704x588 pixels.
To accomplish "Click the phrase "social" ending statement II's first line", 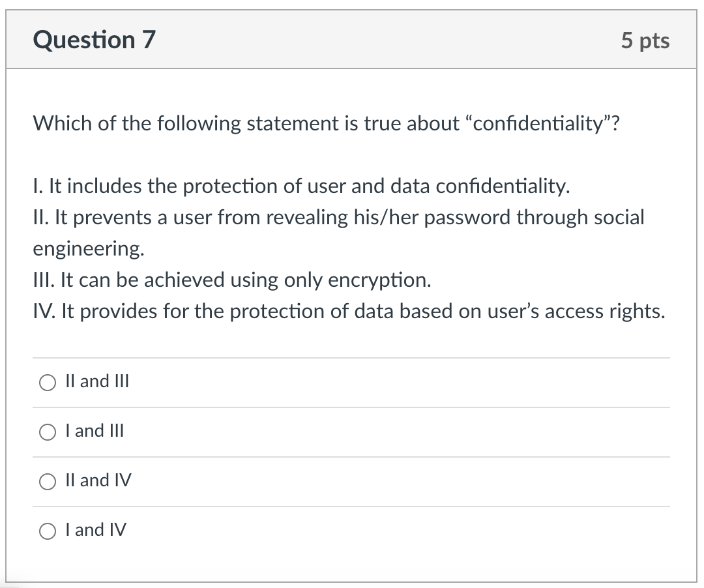I will pyautogui.click(x=619, y=218).
